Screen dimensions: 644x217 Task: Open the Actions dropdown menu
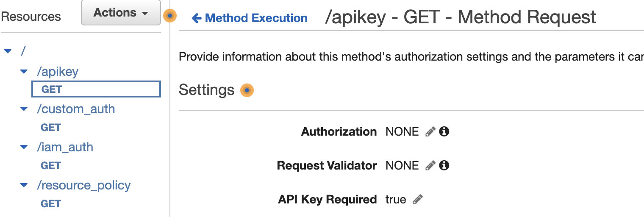pos(121,13)
